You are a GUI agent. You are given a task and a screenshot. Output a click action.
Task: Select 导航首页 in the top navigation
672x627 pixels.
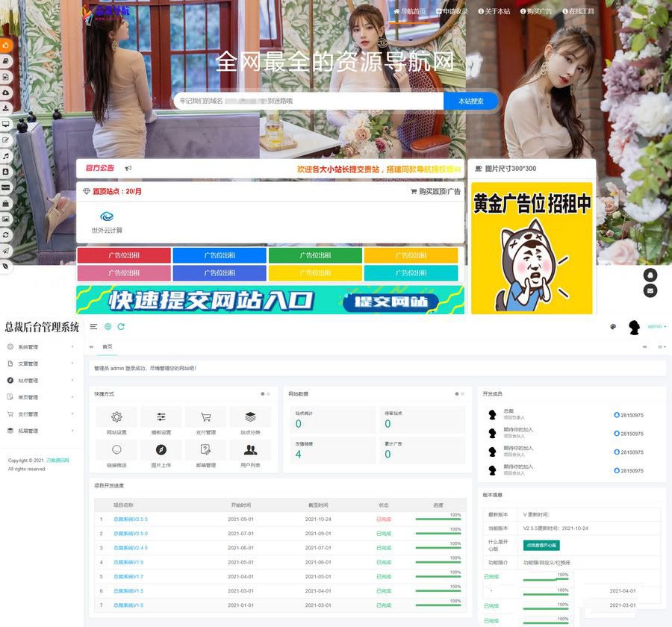[x=411, y=11]
